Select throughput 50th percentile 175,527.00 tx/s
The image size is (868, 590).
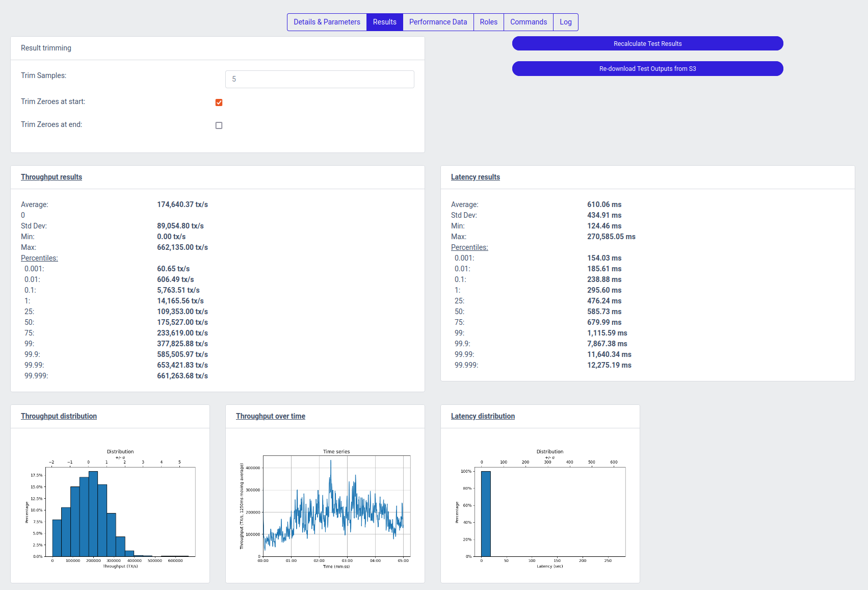tap(182, 322)
